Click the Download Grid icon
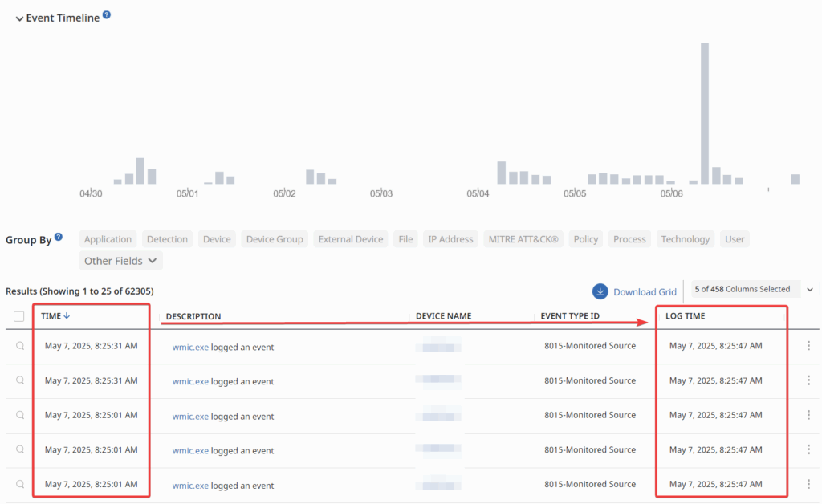 pos(600,291)
